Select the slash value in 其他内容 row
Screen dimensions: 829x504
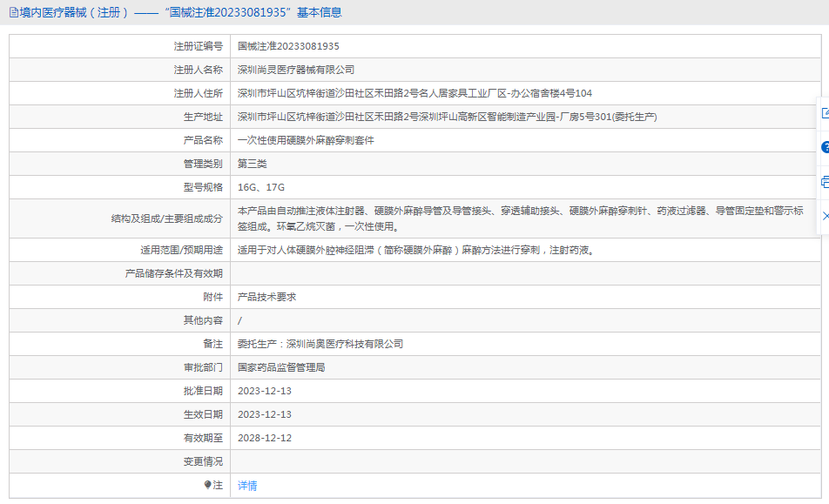point(240,320)
